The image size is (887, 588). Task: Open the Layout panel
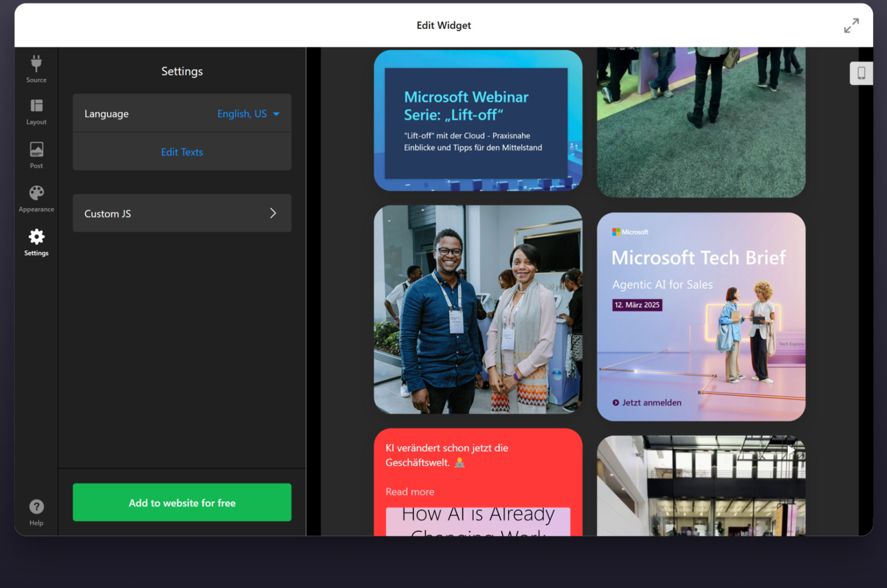[36, 110]
